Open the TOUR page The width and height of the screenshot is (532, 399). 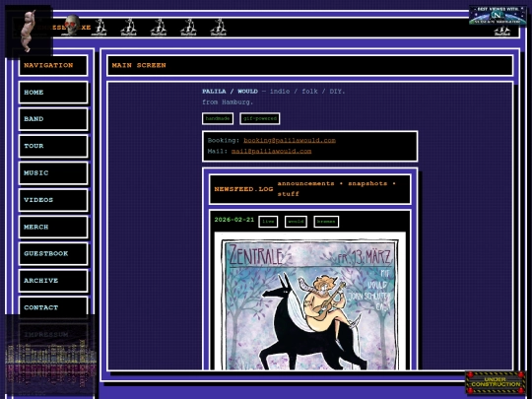coord(53,146)
